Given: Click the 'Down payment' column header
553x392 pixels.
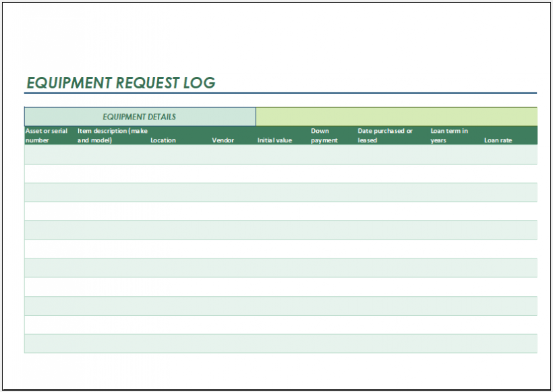Looking at the screenshot, I should click(x=324, y=136).
